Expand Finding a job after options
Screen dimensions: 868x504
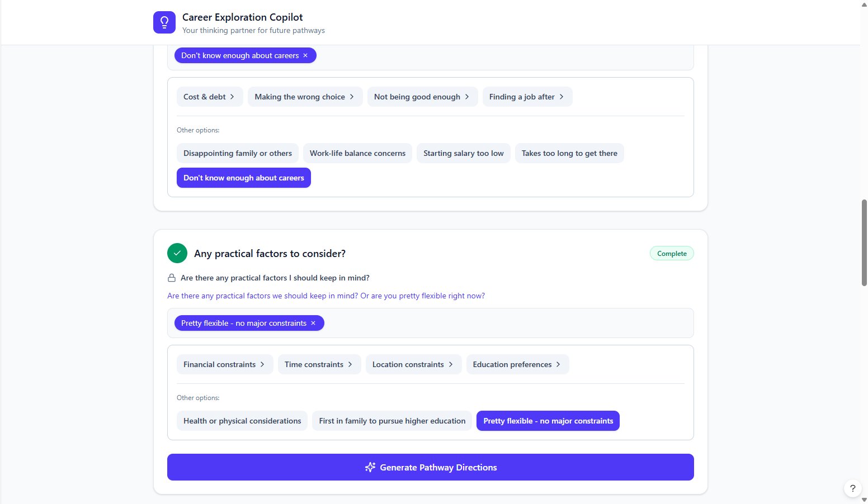(x=527, y=97)
